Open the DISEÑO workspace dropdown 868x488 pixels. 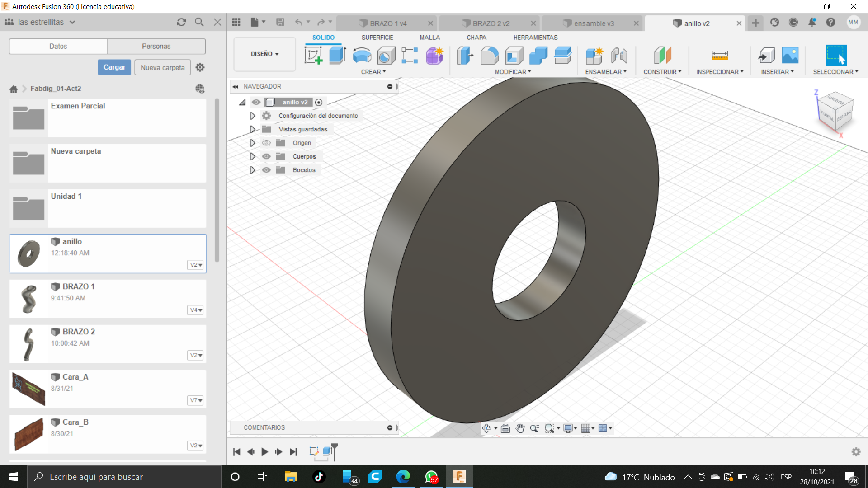pyautogui.click(x=264, y=54)
